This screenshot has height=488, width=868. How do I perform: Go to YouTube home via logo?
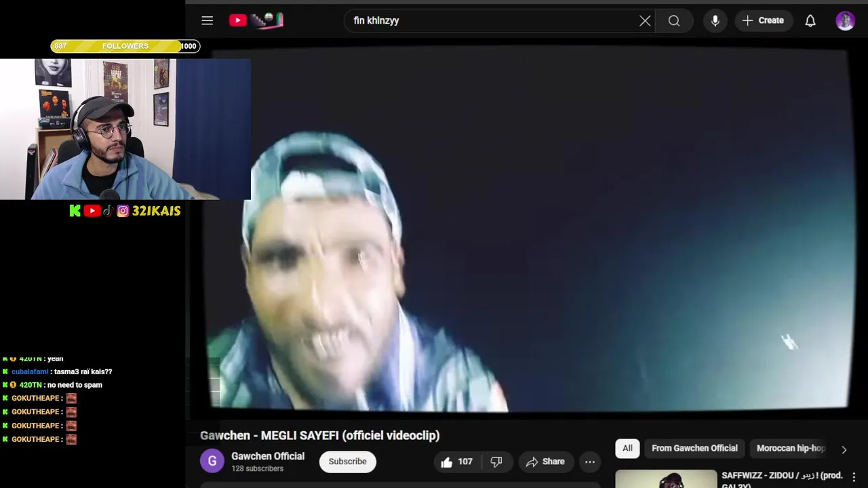[256, 20]
